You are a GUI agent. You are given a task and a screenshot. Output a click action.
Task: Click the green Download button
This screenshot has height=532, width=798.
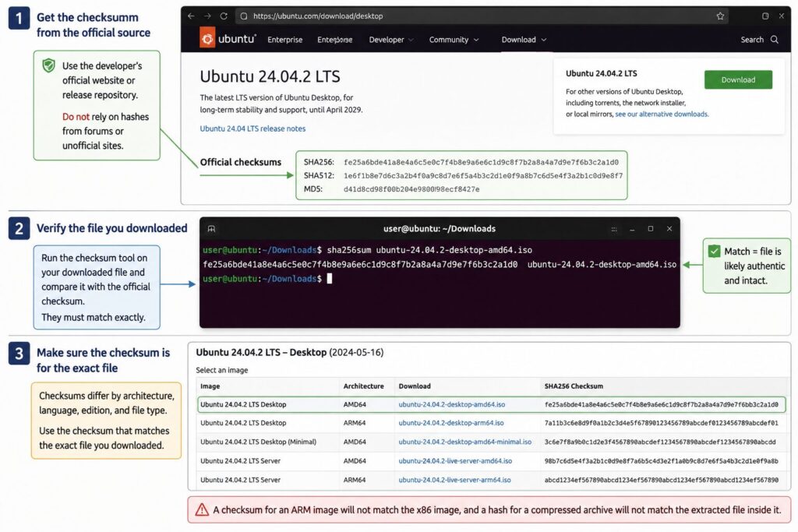pos(738,80)
